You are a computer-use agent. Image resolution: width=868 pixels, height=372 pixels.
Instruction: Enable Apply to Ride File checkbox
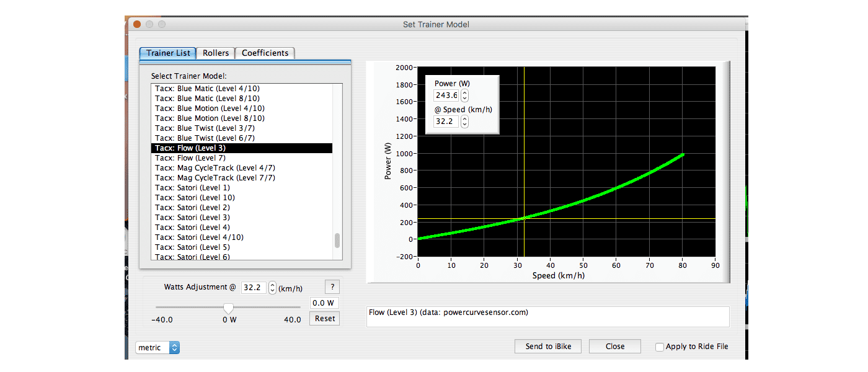(660, 347)
